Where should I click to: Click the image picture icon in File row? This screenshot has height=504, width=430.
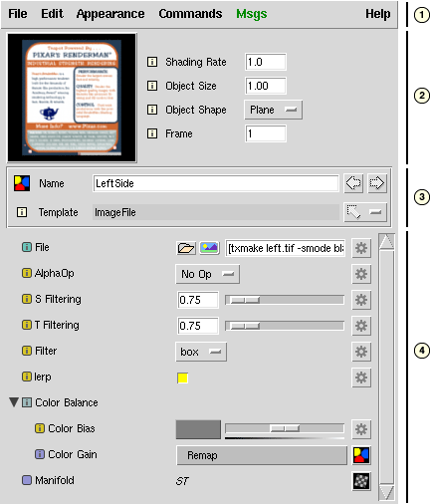[209, 248]
